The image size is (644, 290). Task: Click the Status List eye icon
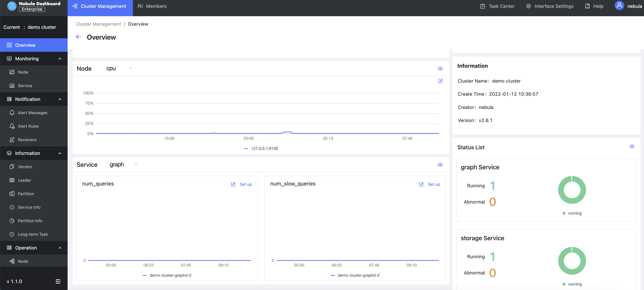pyautogui.click(x=632, y=146)
